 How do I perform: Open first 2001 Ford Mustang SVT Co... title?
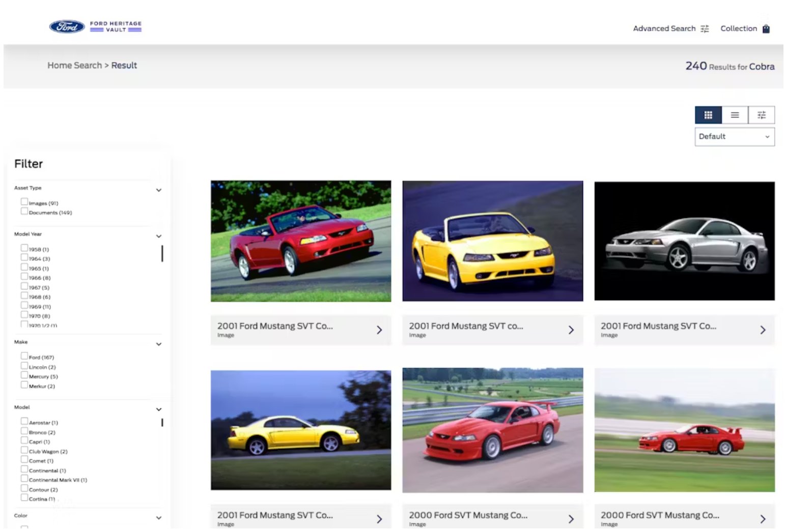pos(275,326)
